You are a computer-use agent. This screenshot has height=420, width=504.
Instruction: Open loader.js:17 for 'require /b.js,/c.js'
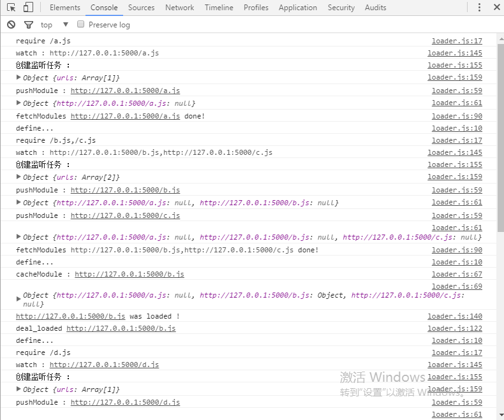click(x=457, y=140)
